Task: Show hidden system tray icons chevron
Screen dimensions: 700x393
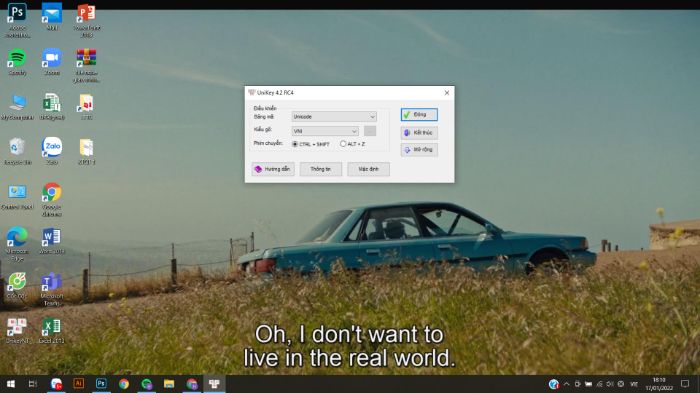Action: click(x=567, y=384)
